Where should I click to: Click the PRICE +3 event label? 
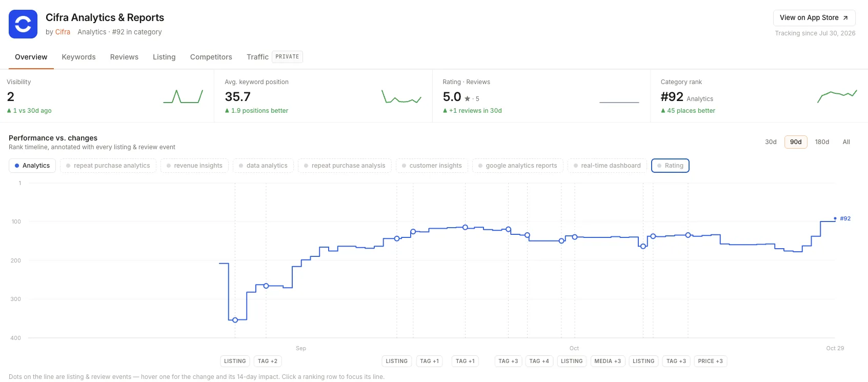coord(710,361)
